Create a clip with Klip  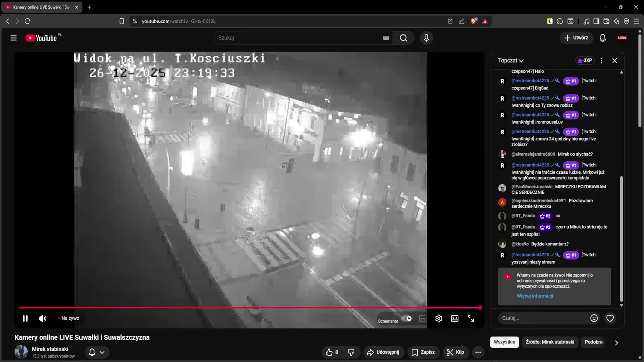pyautogui.click(x=455, y=352)
